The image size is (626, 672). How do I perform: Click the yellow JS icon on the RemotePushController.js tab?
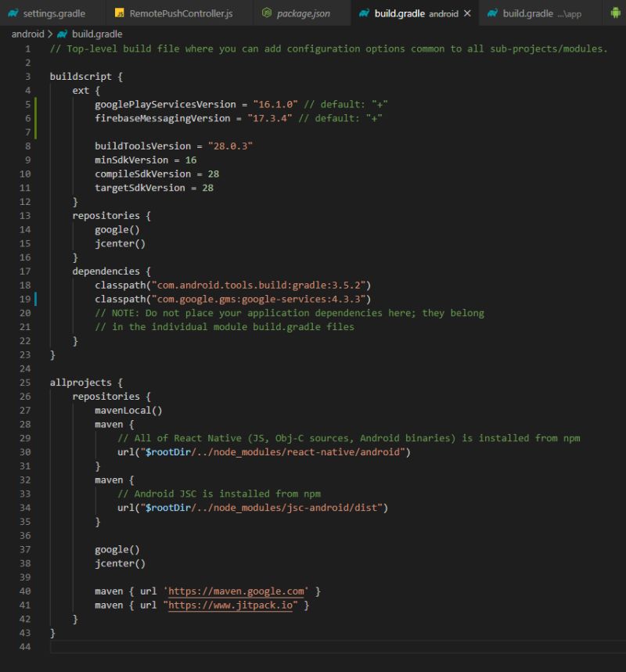pyautogui.click(x=120, y=13)
